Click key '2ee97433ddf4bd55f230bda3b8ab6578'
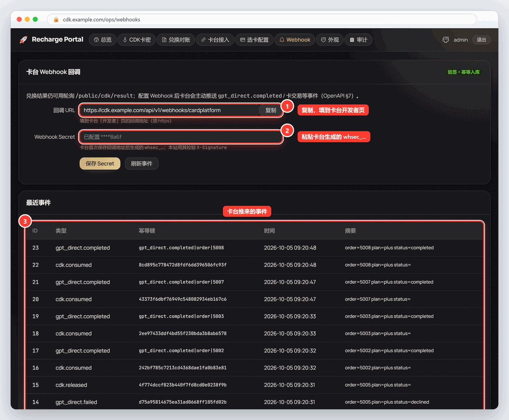 click(x=182, y=333)
